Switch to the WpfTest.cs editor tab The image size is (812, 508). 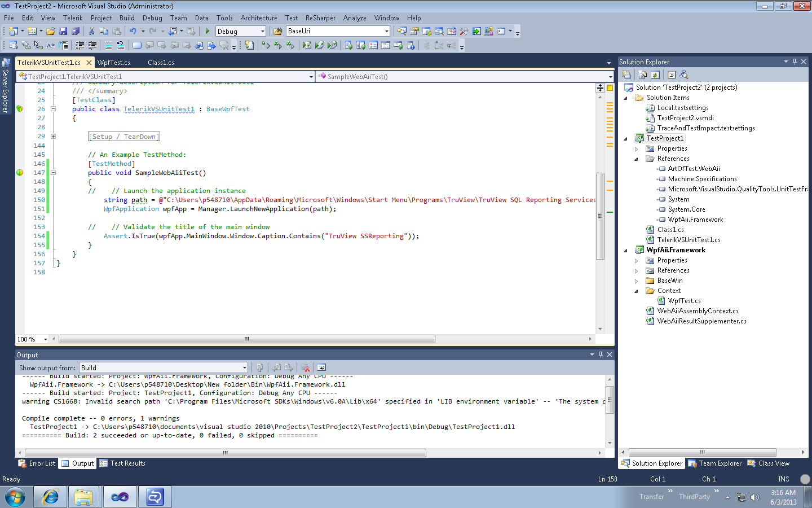click(113, 62)
